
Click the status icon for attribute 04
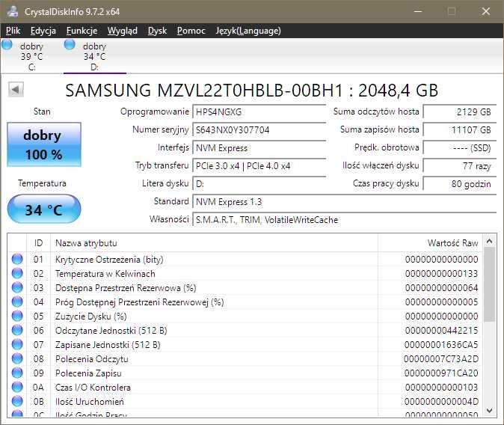(17, 302)
